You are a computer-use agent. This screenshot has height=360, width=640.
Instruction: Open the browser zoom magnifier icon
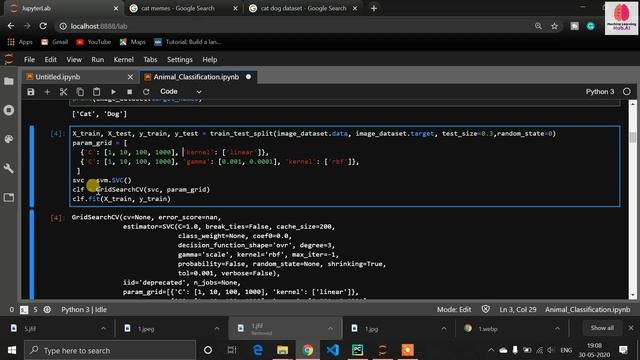[x=538, y=26]
